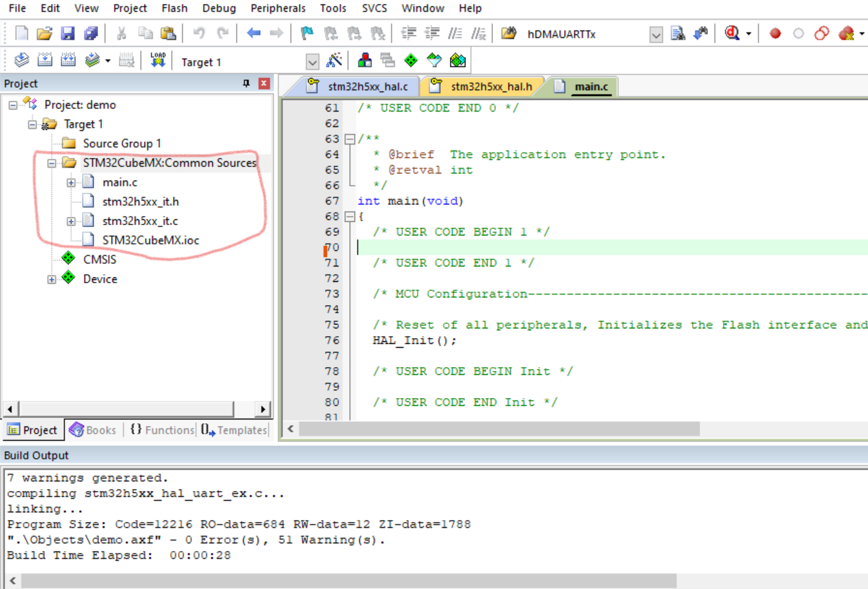The height and width of the screenshot is (589, 868).
Task: Select STM32CubeMX.ioc in project tree
Action: (150, 240)
